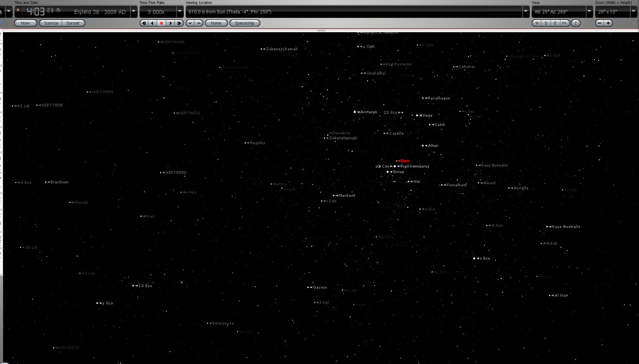The height and width of the screenshot is (364, 639).
Task: Select the Kaus Borealis star label
Action: (494, 165)
